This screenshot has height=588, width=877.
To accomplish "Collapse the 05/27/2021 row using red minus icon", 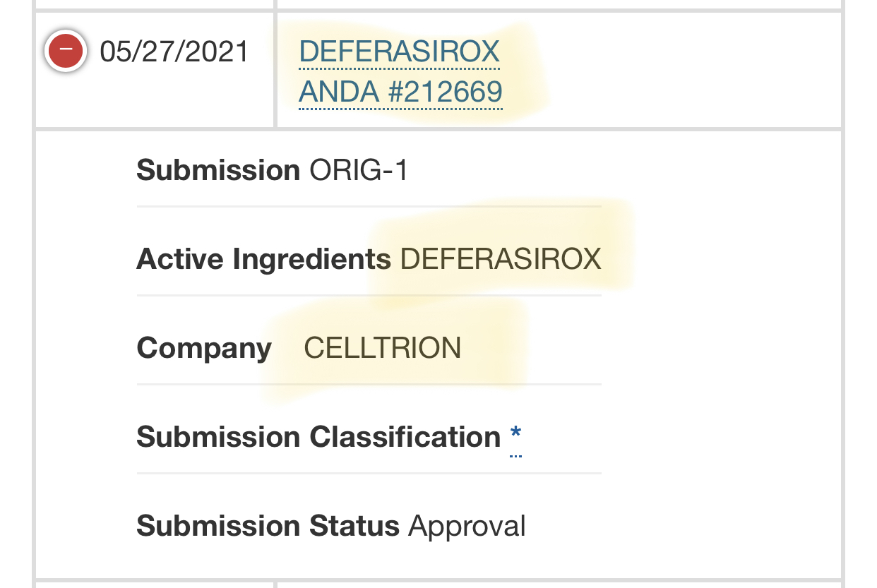I will coord(66,51).
